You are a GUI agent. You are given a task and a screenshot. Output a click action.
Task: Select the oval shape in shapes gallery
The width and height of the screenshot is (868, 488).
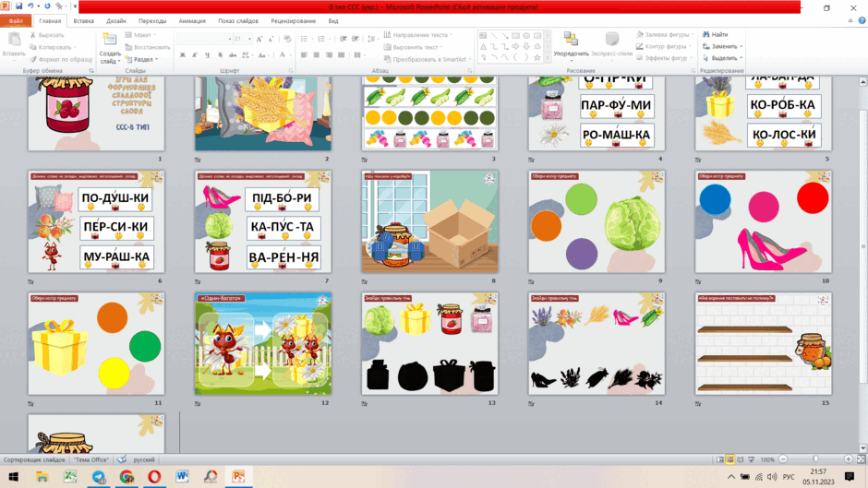(526, 35)
